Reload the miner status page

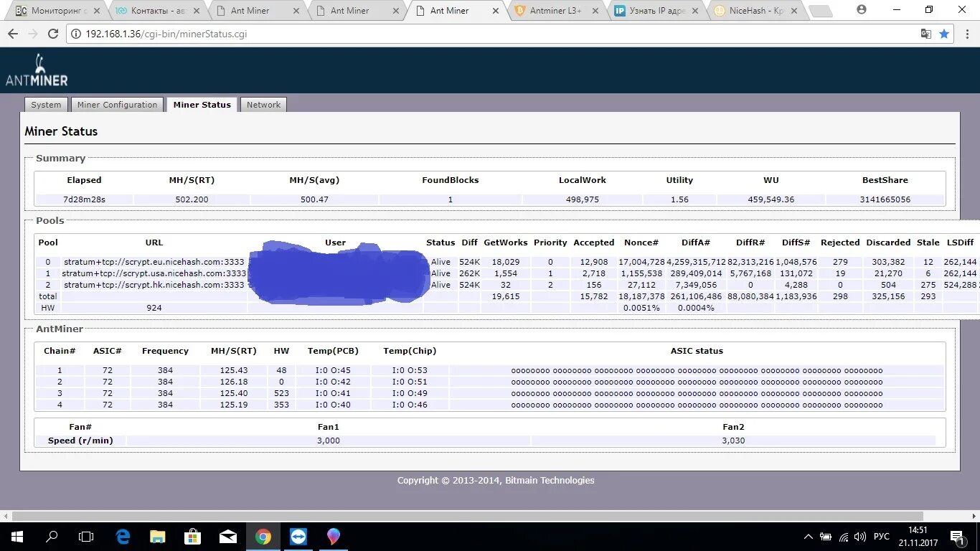pyautogui.click(x=52, y=34)
